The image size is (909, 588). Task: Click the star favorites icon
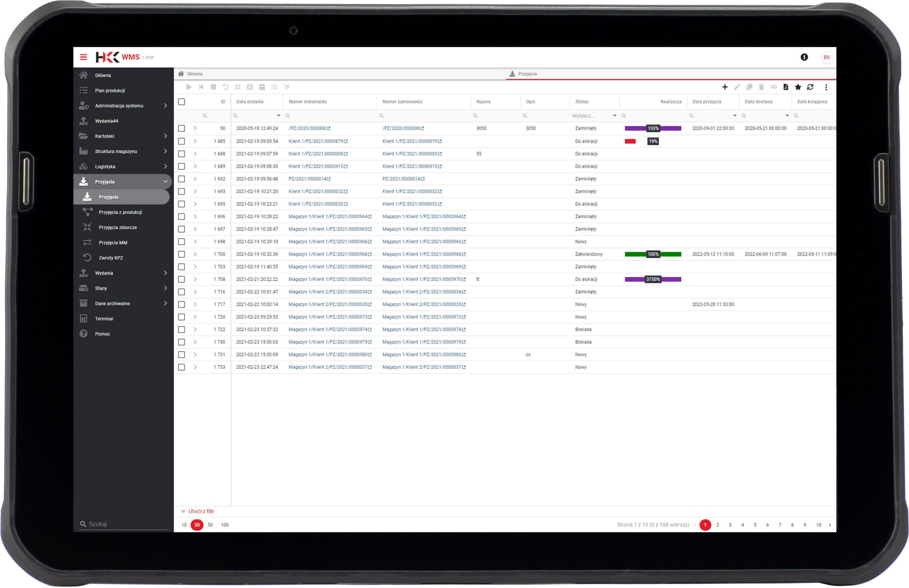[798, 87]
